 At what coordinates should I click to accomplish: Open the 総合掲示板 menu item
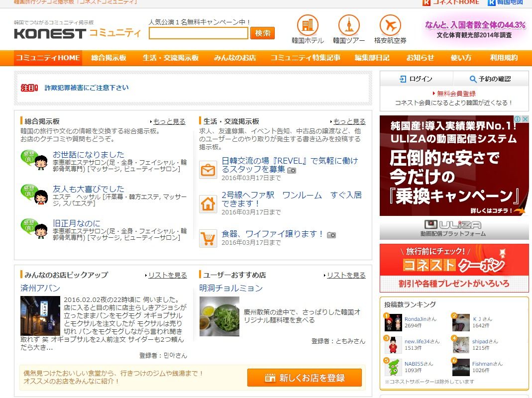click(x=108, y=58)
